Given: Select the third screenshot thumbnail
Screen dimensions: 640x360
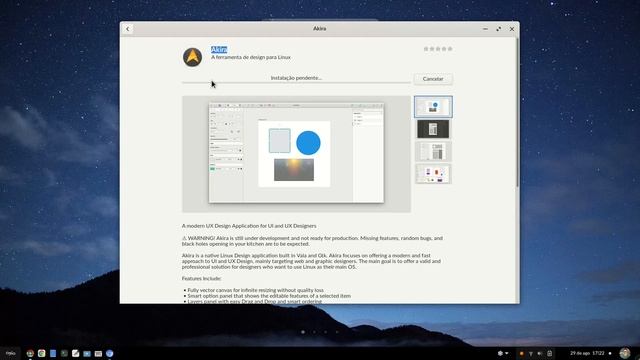Looking at the screenshot, I should click(433, 151).
